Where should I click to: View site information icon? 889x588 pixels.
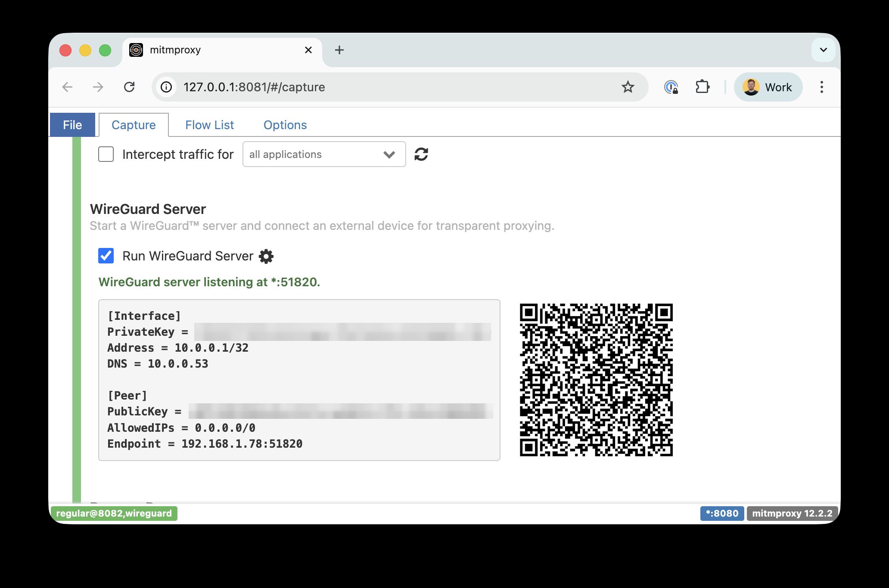(166, 87)
